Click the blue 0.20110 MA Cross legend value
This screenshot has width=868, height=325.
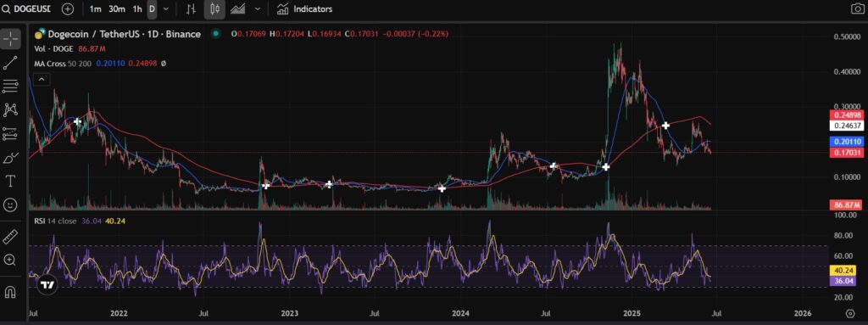point(110,64)
